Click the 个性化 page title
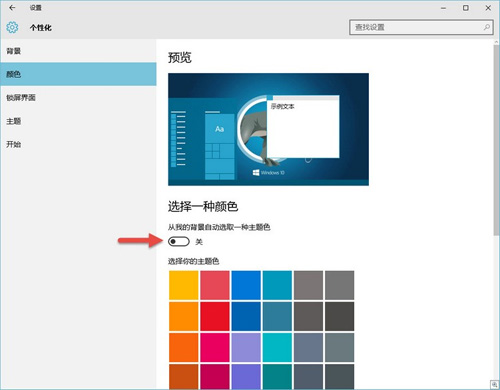The image size is (500, 390). point(41,28)
